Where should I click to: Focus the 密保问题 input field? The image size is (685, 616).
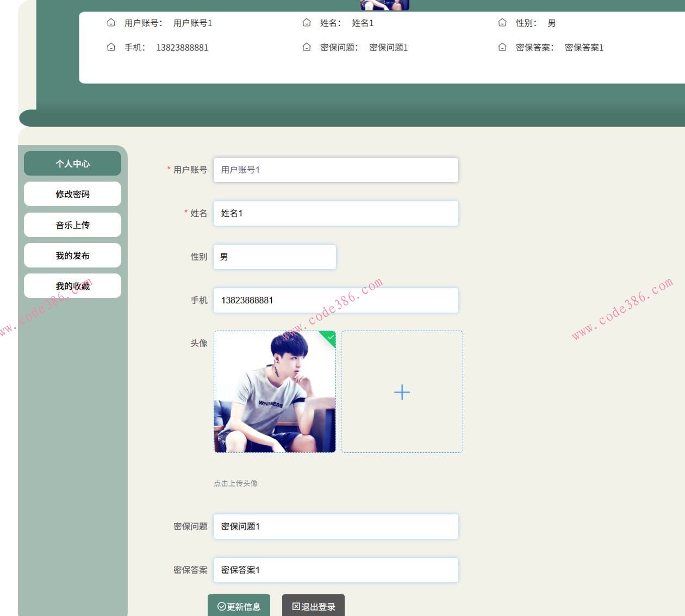336,526
